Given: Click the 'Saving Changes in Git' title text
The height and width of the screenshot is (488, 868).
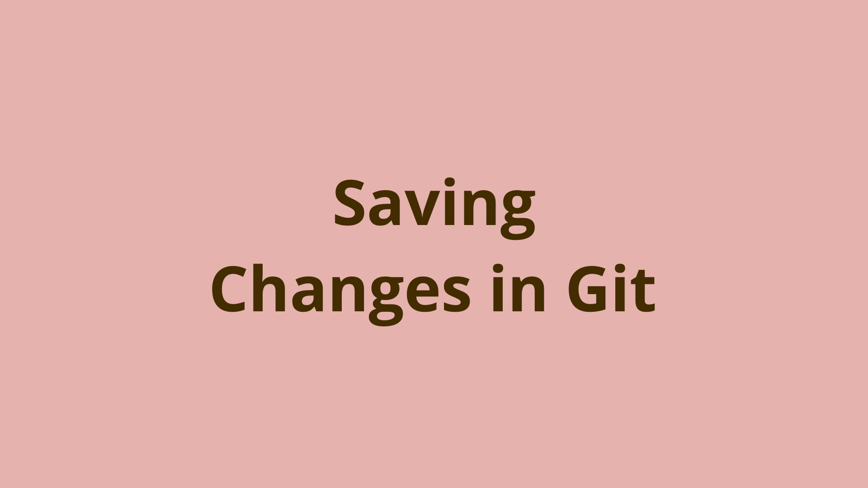Looking at the screenshot, I should point(434,244).
